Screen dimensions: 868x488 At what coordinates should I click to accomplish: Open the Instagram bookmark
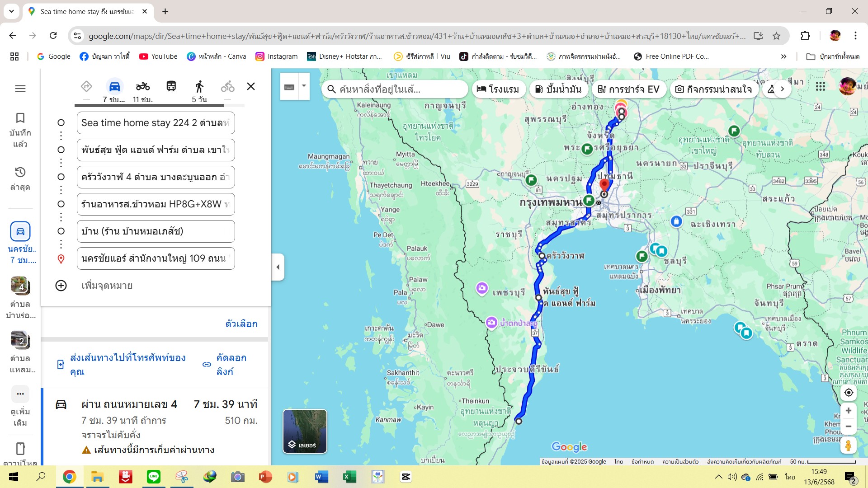pos(277,56)
